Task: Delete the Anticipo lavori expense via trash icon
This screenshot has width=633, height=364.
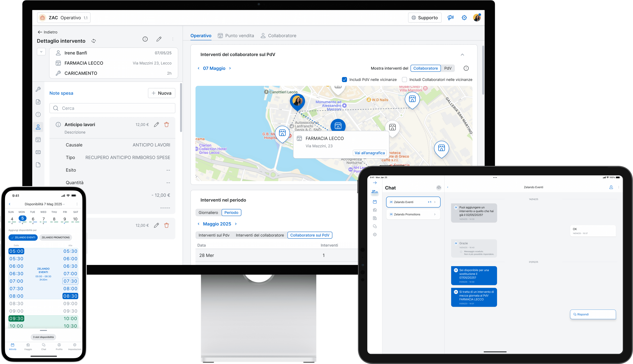Action: click(166, 125)
